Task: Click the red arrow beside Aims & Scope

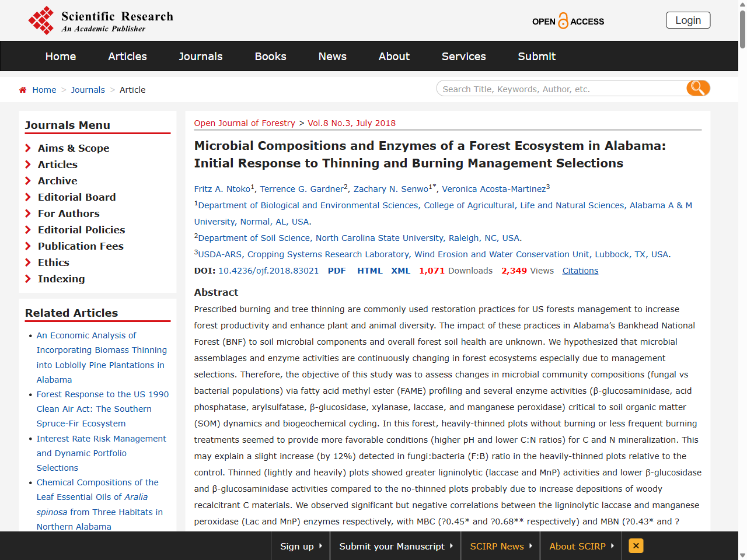Action: point(27,148)
